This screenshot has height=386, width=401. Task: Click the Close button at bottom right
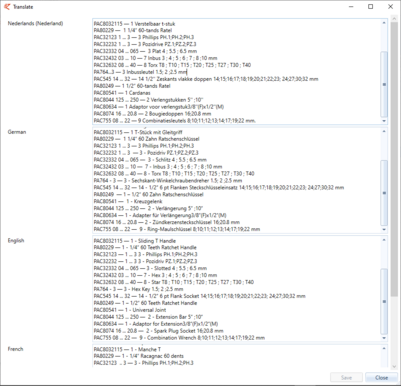pos(381,377)
